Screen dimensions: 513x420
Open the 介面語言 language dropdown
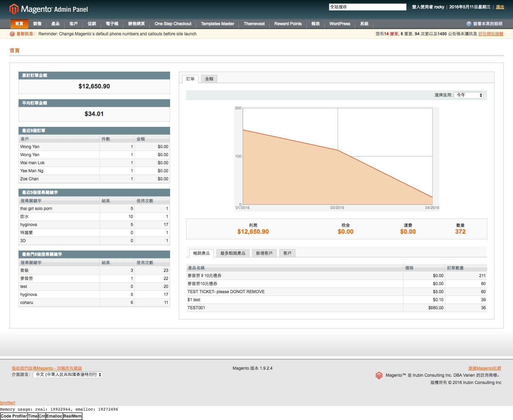click(67, 375)
